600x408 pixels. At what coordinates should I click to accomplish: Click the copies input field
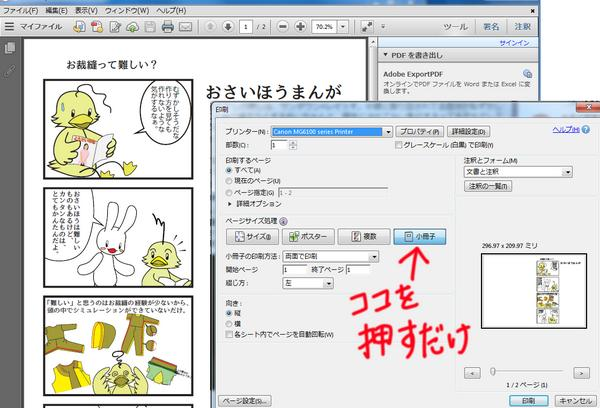(x=280, y=145)
